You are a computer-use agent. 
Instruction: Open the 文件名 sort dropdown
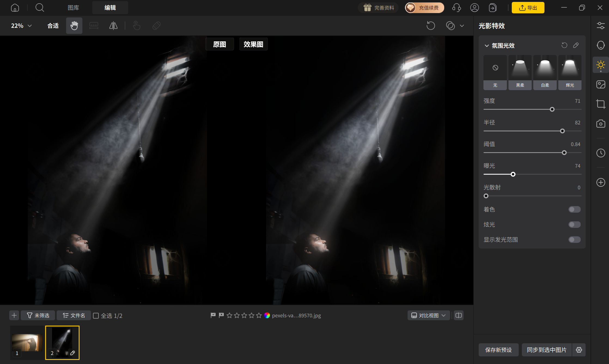point(74,315)
